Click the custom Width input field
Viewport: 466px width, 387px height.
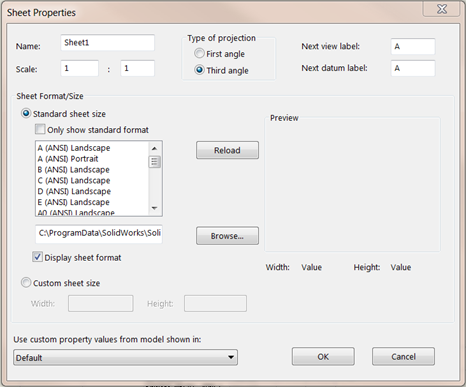point(101,303)
